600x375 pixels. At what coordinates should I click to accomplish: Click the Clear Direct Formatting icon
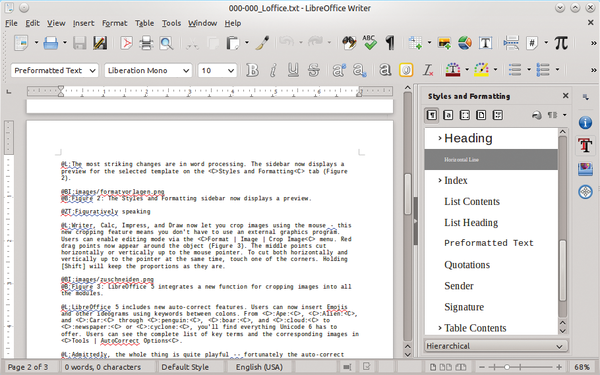[x=428, y=70]
